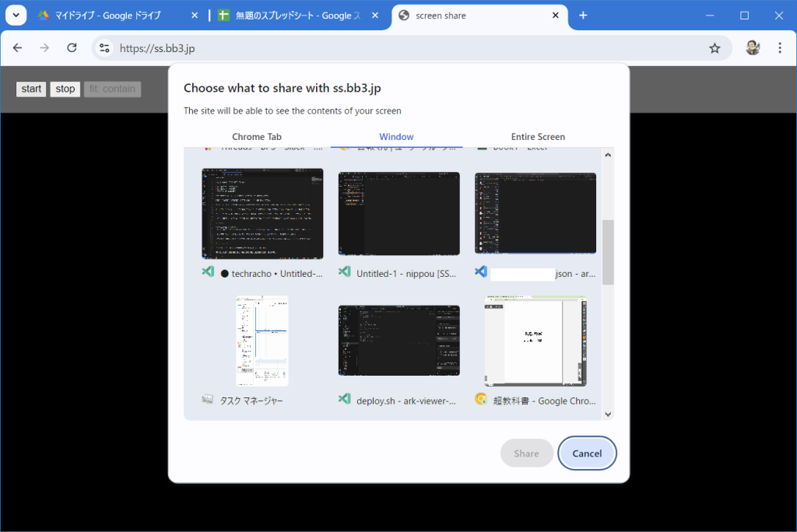Choose the タスク マネージャー window thumbnail
The height and width of the screenshot is (532, 797).
[262, 341]
